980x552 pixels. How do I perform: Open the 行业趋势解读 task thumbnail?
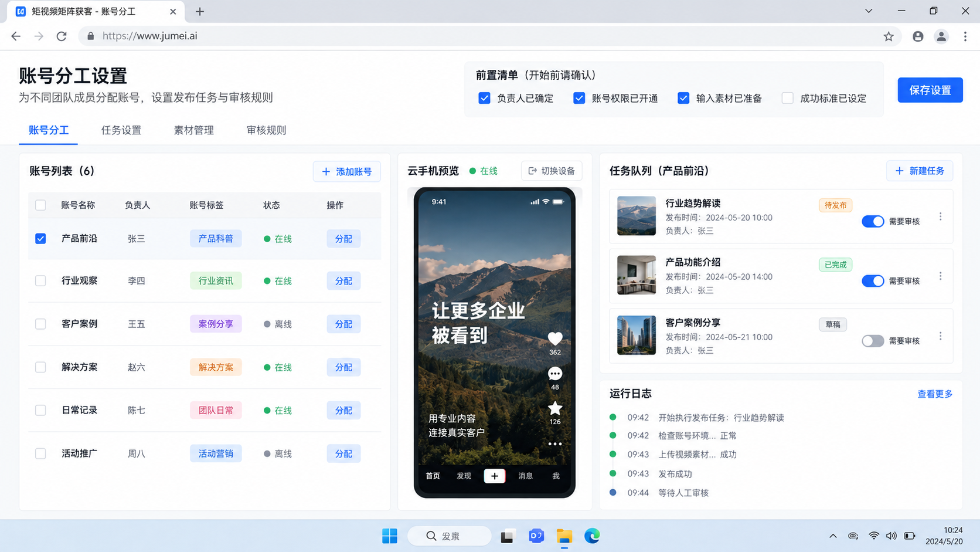pyautogui.click(x=637, y=216)
